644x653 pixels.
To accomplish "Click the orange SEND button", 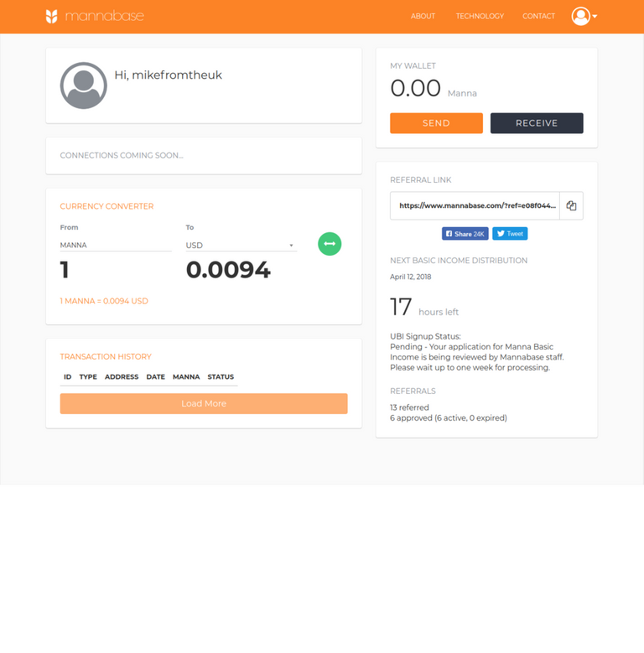I will [x=436, y=123].
